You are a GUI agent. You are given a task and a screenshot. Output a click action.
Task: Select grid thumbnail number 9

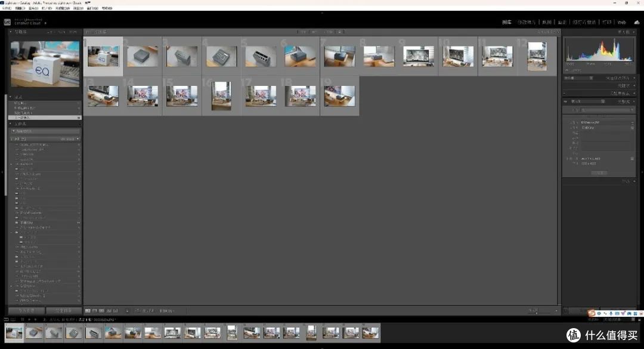[419, 56]
